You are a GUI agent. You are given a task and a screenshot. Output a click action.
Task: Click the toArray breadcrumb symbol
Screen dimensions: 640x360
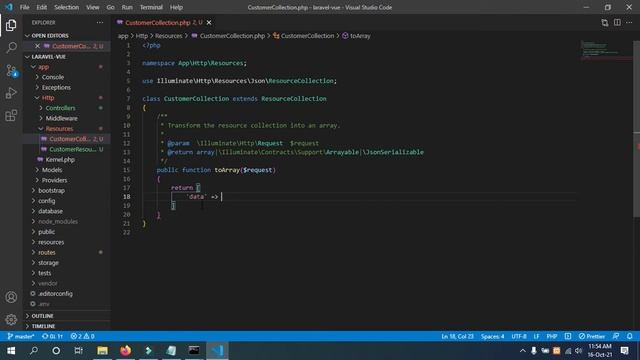click(356, 36)
